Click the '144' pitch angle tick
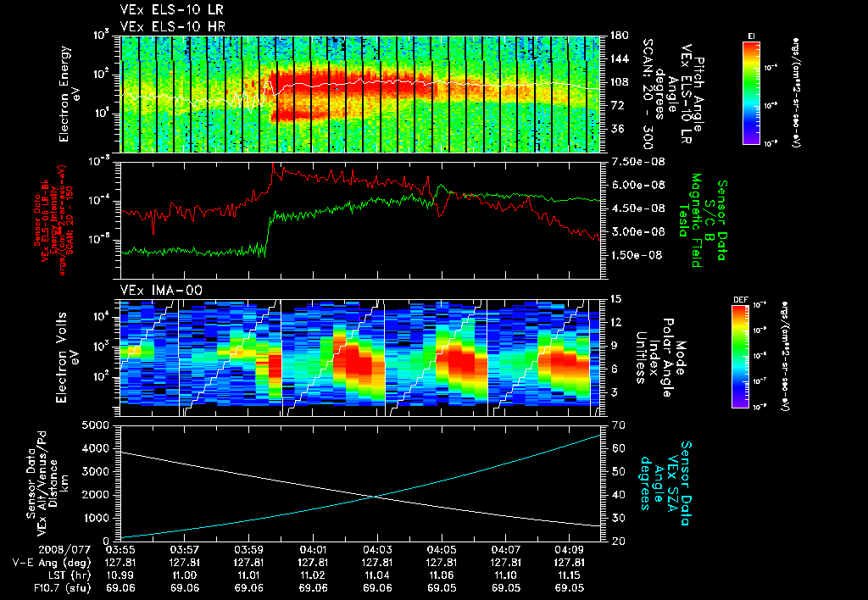The width and height of the screenshot is (868, 600). click(x=620, y=58)
